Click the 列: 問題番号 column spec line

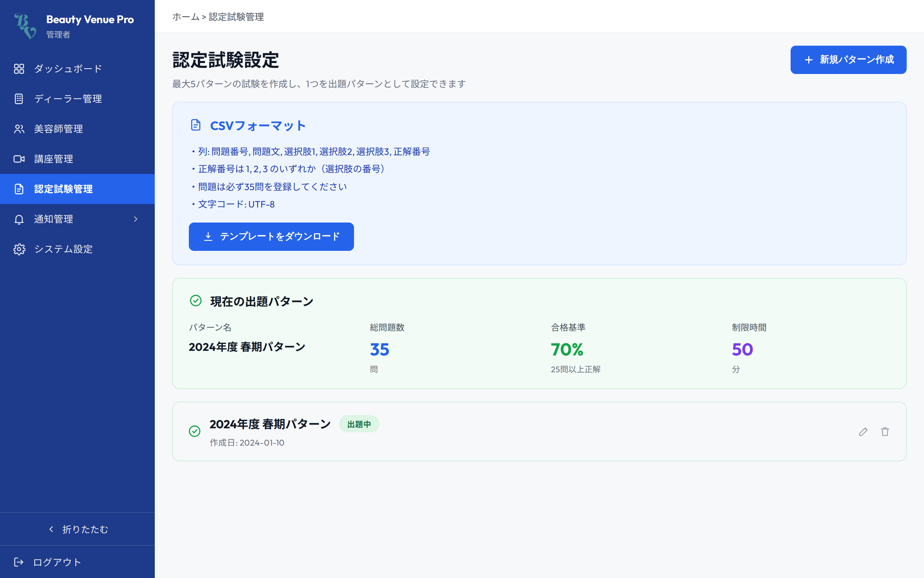(x=310, y=151)
